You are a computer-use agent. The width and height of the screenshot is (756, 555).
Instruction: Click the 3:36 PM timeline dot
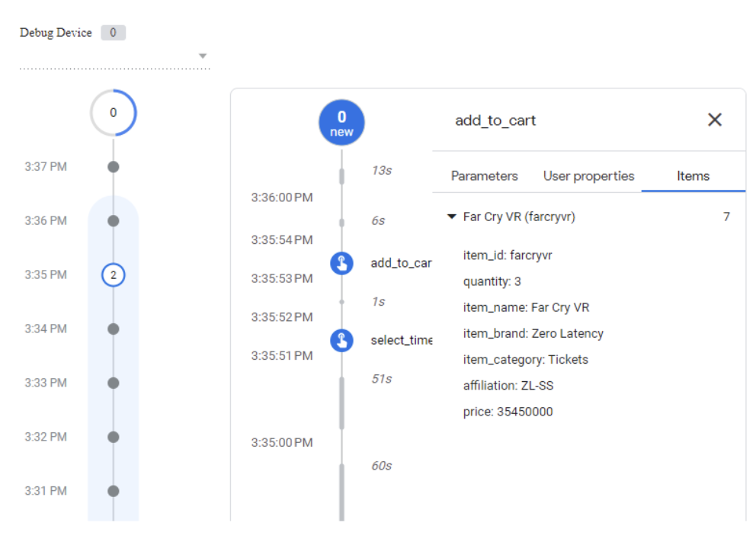click(x=114, y=221)
